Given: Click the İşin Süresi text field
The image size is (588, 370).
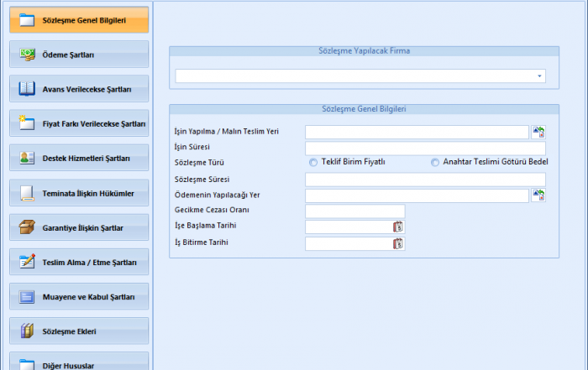Looking at the screenshot, I should [x=425, y=148].
